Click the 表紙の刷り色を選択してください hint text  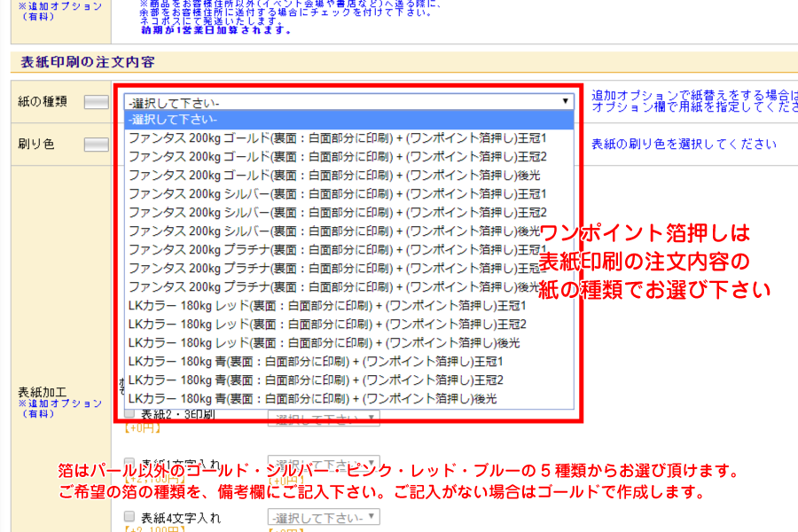(x=684, y=144)
